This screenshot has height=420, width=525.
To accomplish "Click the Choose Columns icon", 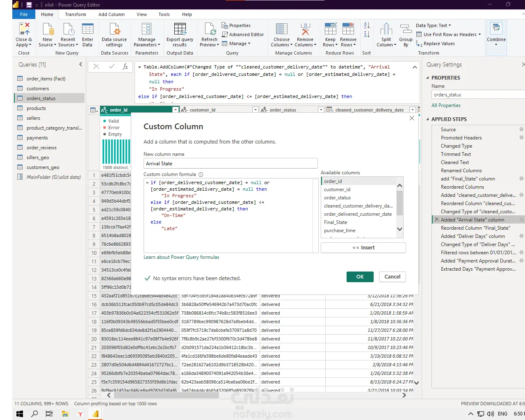I will point(282,29).
